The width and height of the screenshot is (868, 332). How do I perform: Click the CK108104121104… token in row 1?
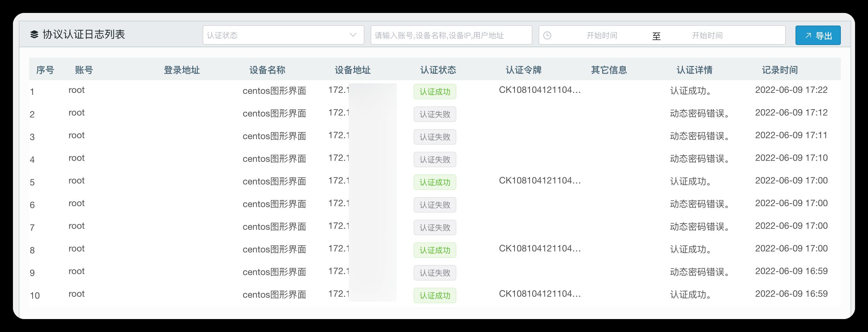(540, 90)
